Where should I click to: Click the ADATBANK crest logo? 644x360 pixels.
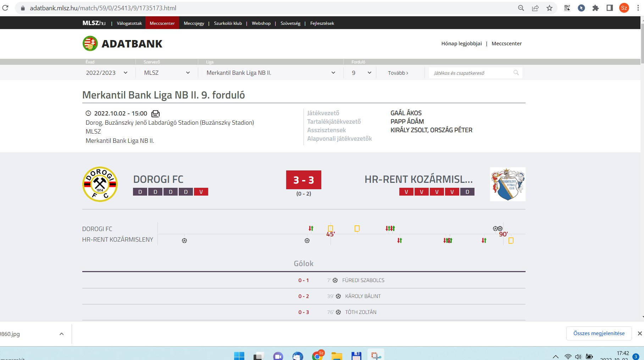(x=90, y=44)
